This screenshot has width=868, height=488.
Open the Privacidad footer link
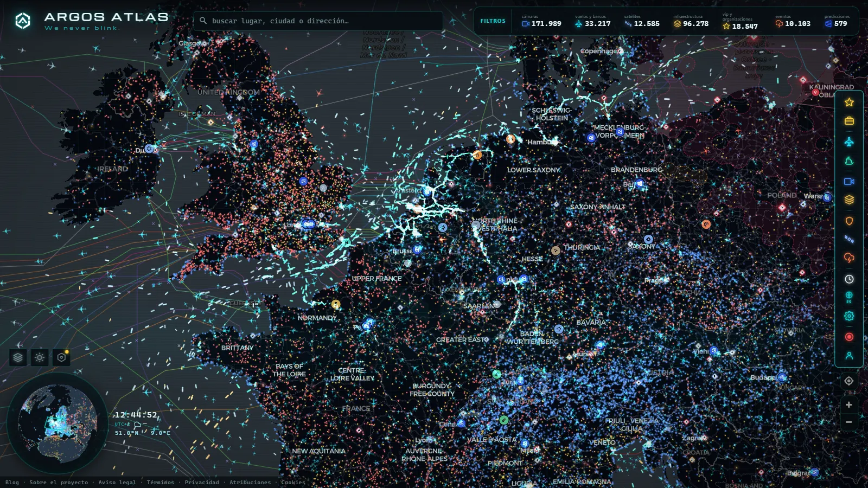click(x=202, y=482)
